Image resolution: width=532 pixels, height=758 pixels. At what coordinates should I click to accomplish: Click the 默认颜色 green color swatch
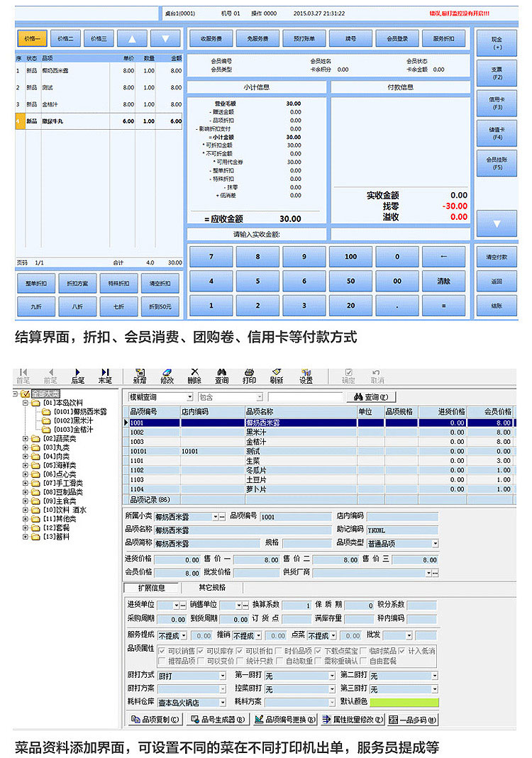point(404,702)
